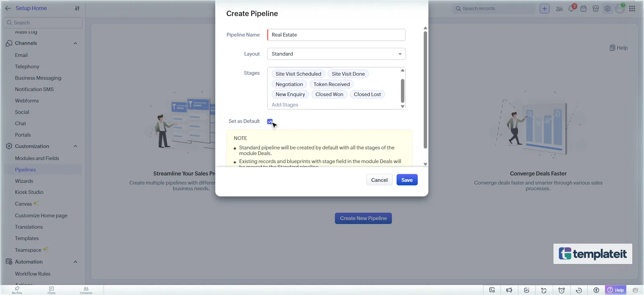Click the quick create plus icon

tap(545, 8)
